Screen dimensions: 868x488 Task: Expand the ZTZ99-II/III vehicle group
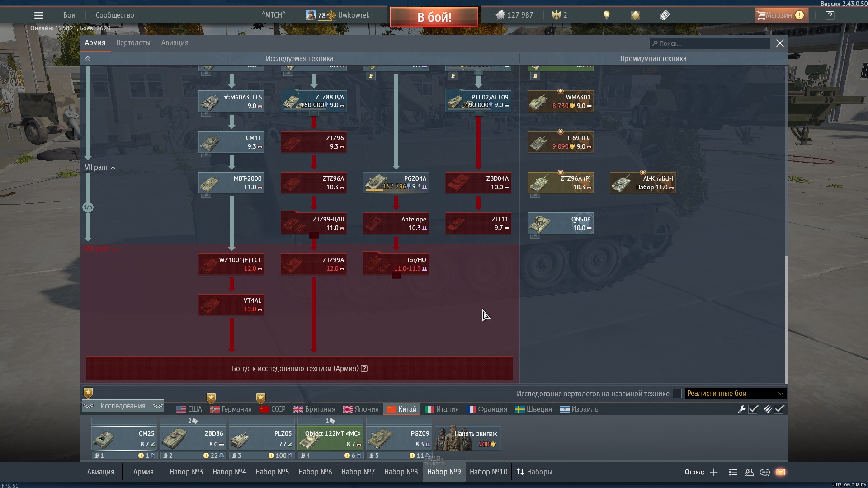pos(314,235)
